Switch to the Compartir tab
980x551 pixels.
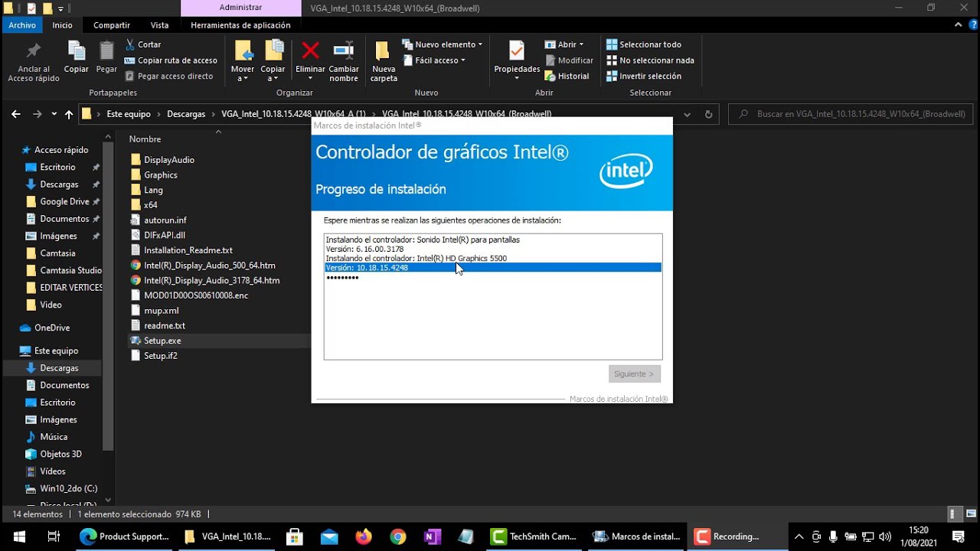[112, 25]
